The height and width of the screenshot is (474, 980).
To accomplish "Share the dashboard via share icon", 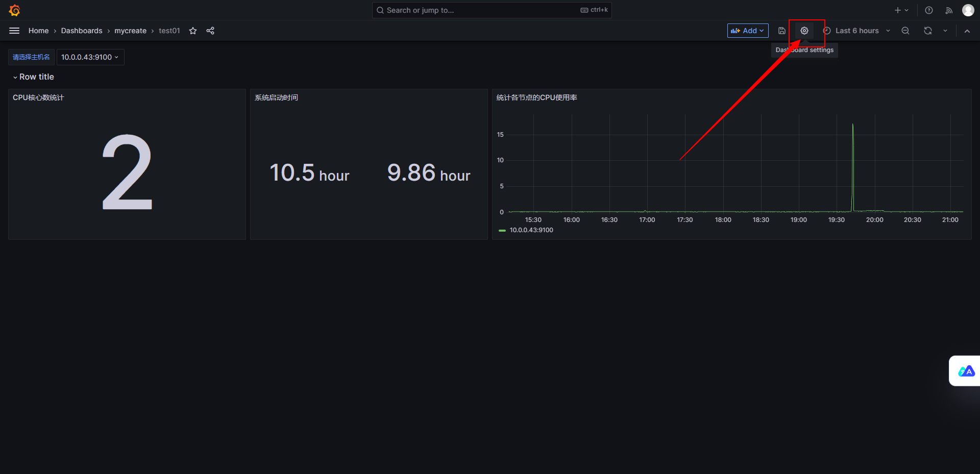I will click(210, 31).
